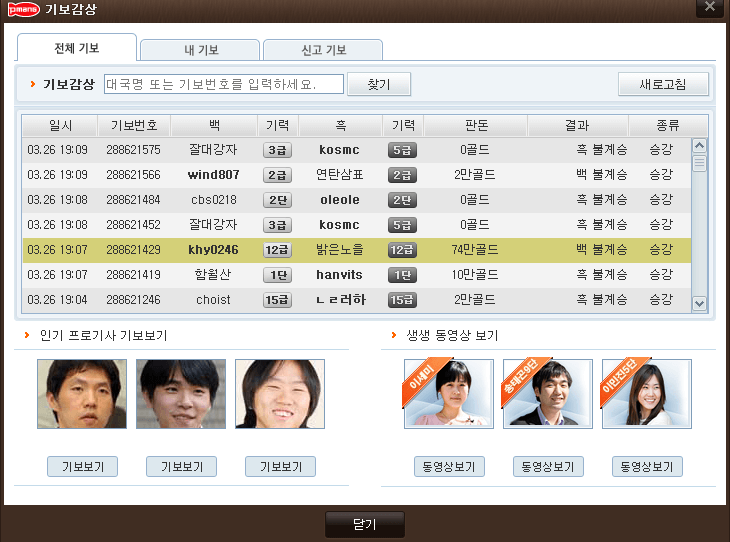Click player name choist
This screenshot has width=730, height=542.
click(213, 300)
